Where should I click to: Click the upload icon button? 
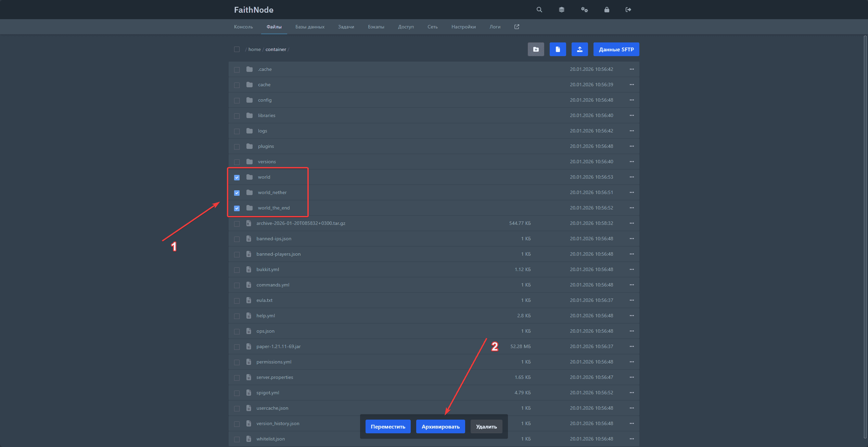[579, 49]
